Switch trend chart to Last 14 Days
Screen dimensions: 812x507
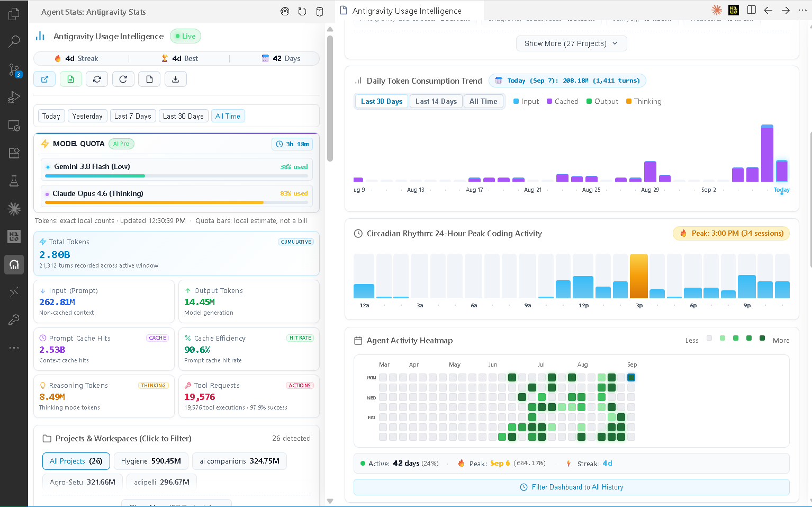pos(436,101)
